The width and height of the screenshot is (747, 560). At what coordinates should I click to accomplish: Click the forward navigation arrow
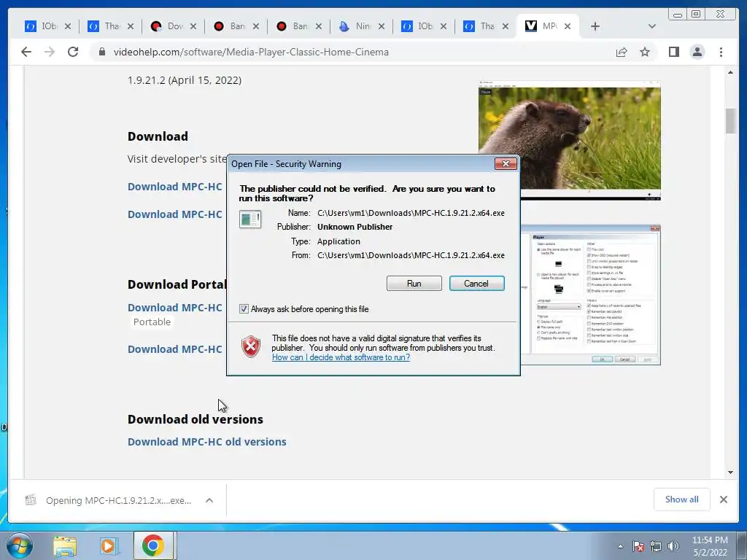point(50,52)
